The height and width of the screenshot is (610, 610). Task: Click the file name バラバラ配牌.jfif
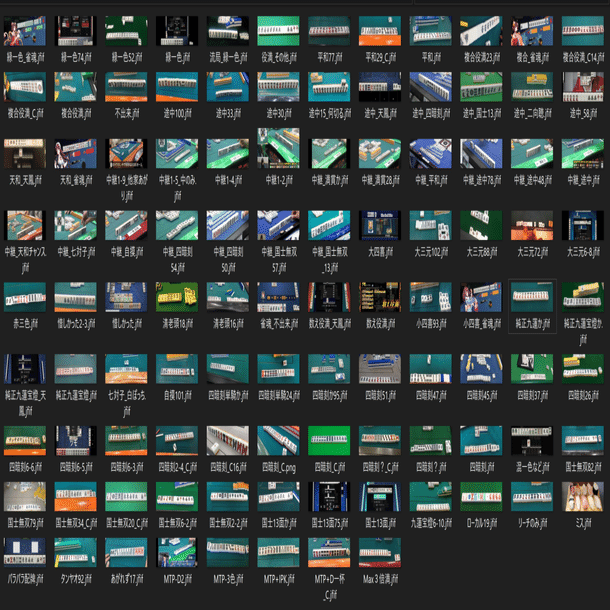[x=25, y=579]
